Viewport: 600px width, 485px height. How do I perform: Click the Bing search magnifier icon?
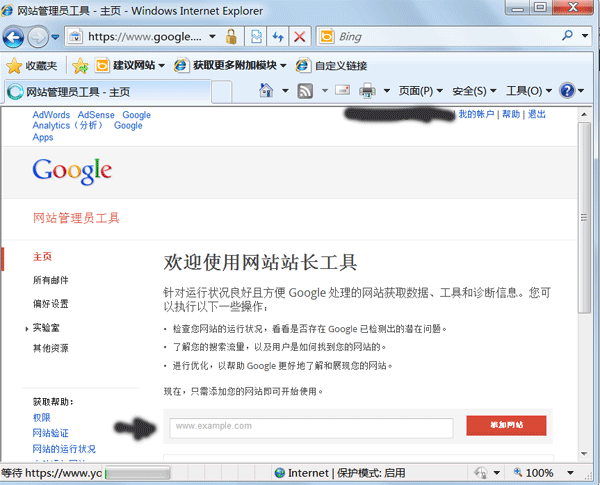click(x=569, y=37)
